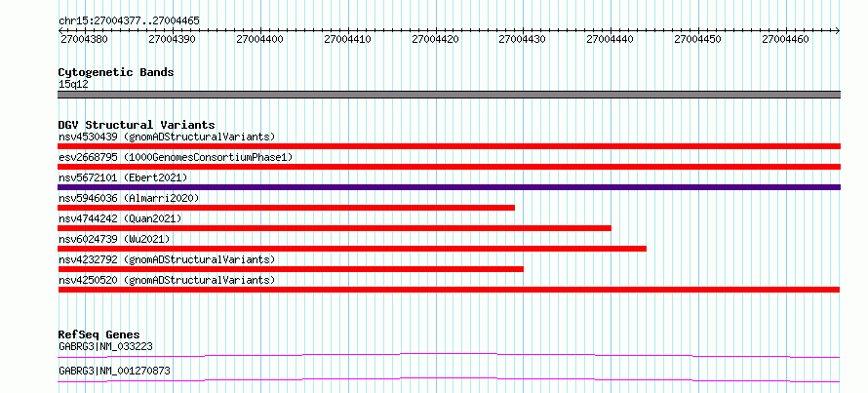The width and height of the screenshot is (868, 393).
Task: Open variant label nsv4530439
Action: point(167,137)
